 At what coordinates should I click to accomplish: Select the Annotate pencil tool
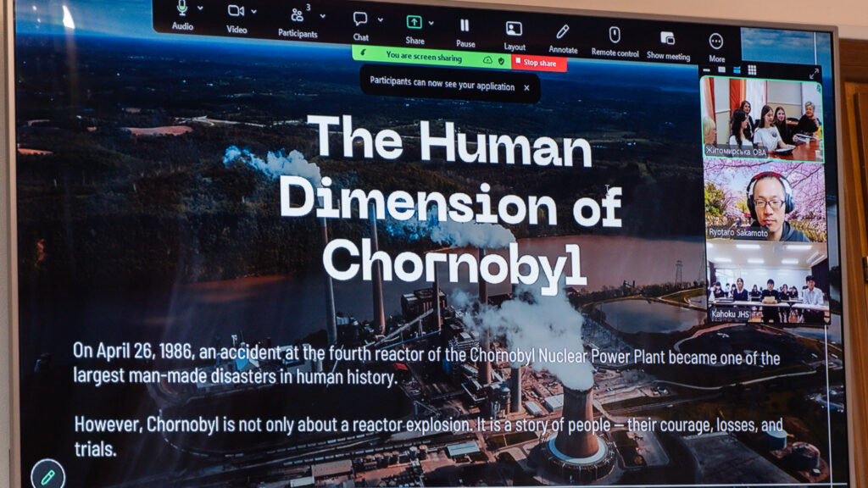pos(562,32)
